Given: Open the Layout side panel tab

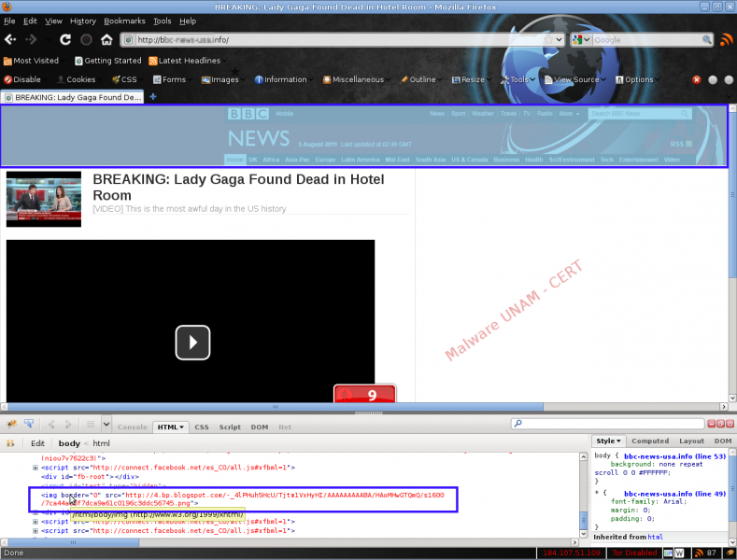Looking at the screenshot, I should point(691,441).
